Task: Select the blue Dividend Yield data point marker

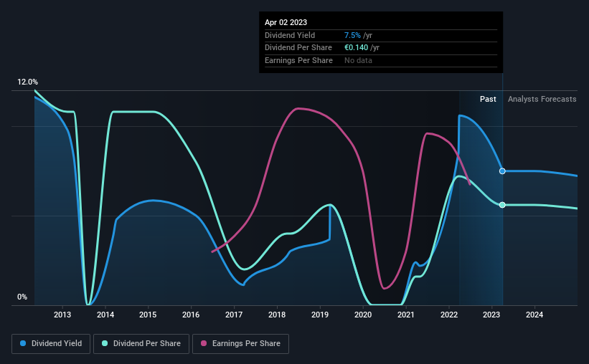Action: 502,171
